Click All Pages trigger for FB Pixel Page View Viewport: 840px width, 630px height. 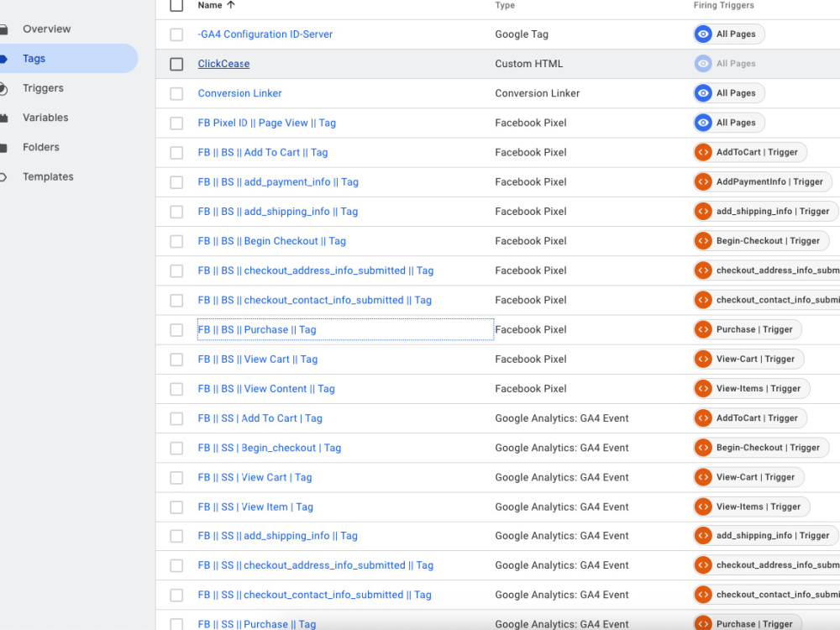728,123
